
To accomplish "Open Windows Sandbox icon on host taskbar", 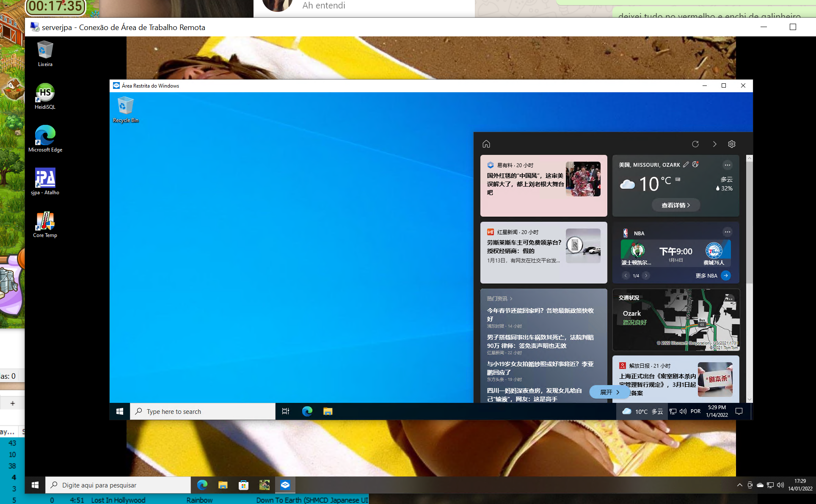I will pyautogui.click(x=285, y=485).
